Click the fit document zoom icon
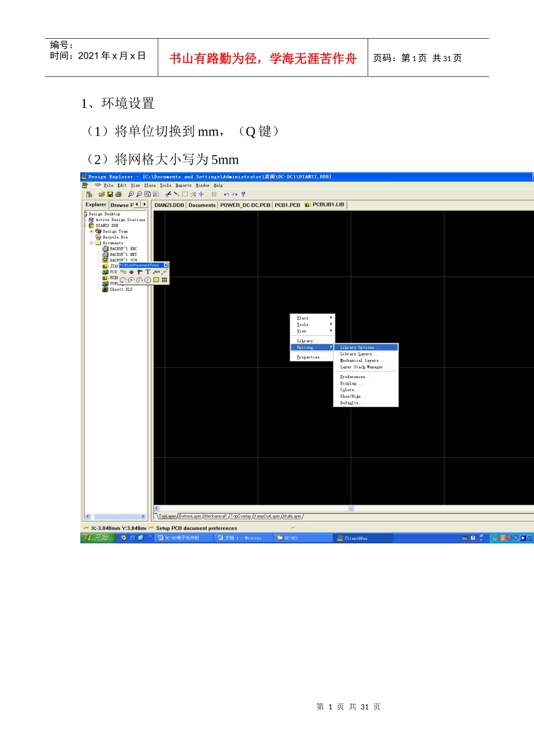Image resolution: width=534 pixels, height=756 pixels. [147, 194]
